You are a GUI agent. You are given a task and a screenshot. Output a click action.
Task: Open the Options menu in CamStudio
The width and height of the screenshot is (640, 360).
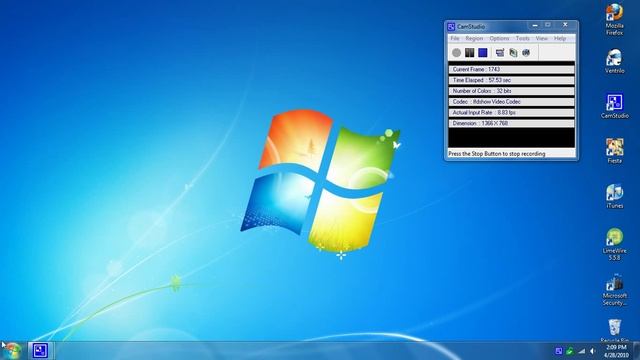point(499,38)
